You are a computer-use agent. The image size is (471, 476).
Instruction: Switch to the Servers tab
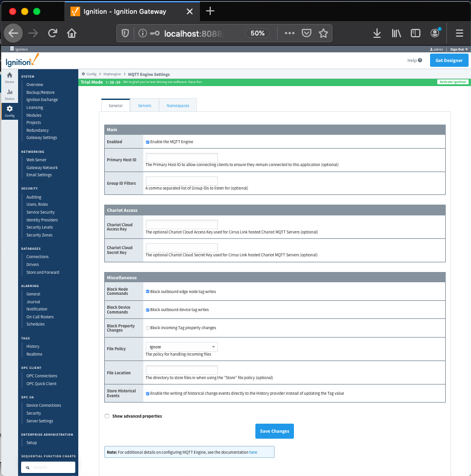145,105
